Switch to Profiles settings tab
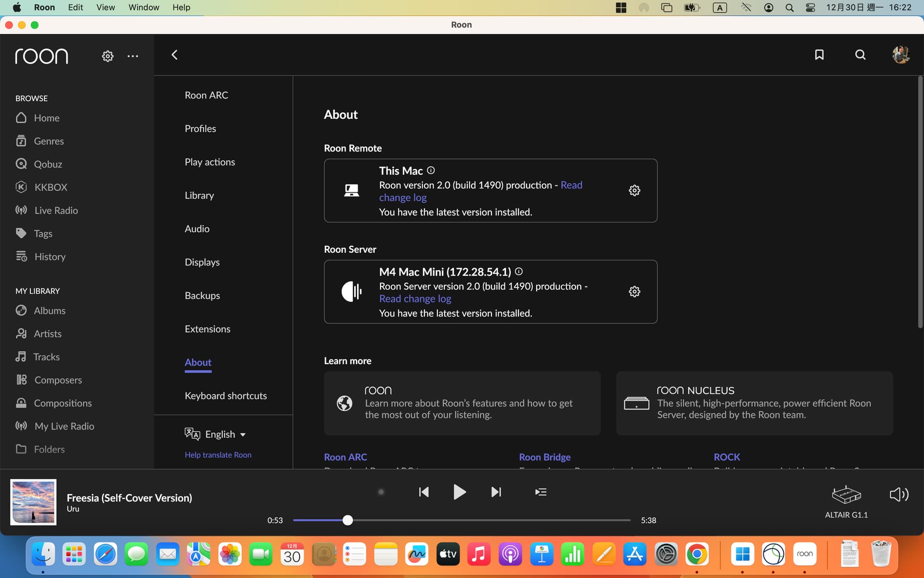The width and height of the screenshot is (924, 578). click(x=200, y=129)
